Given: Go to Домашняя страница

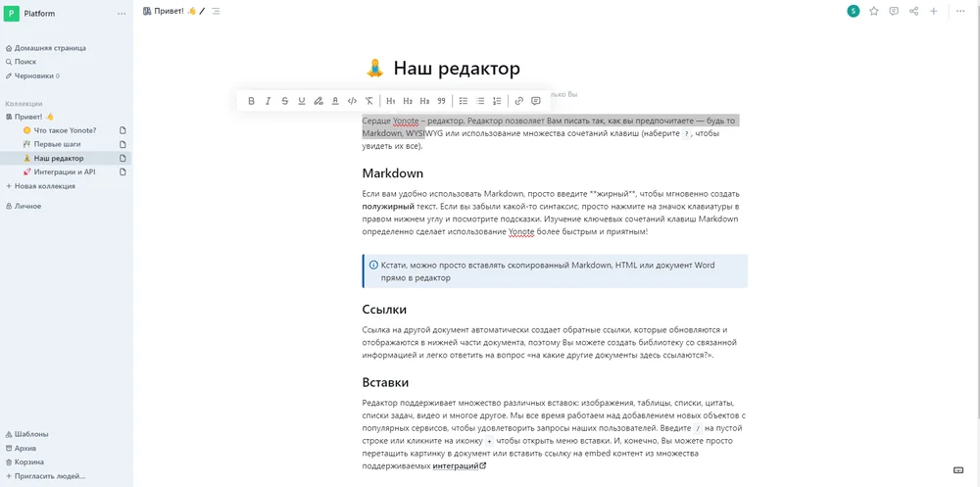Looking at the screenshot, I should pyautogui.click(x=50, y=48).
